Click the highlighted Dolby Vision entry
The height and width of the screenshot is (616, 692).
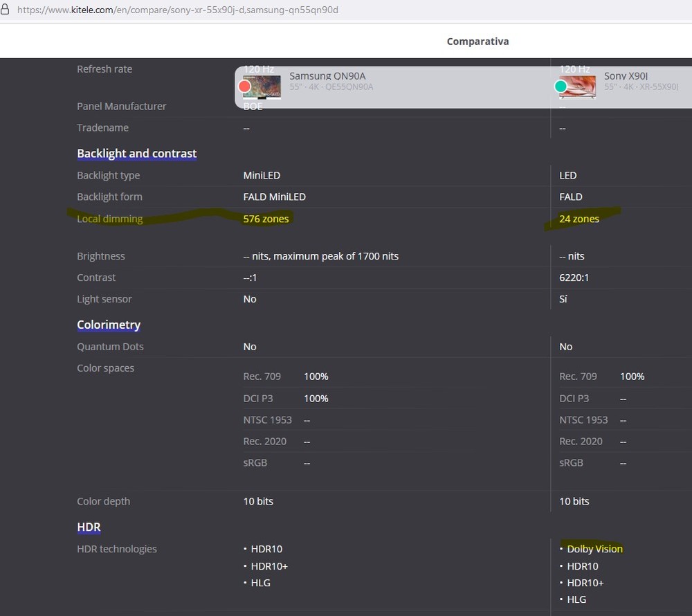coord(594,549)
